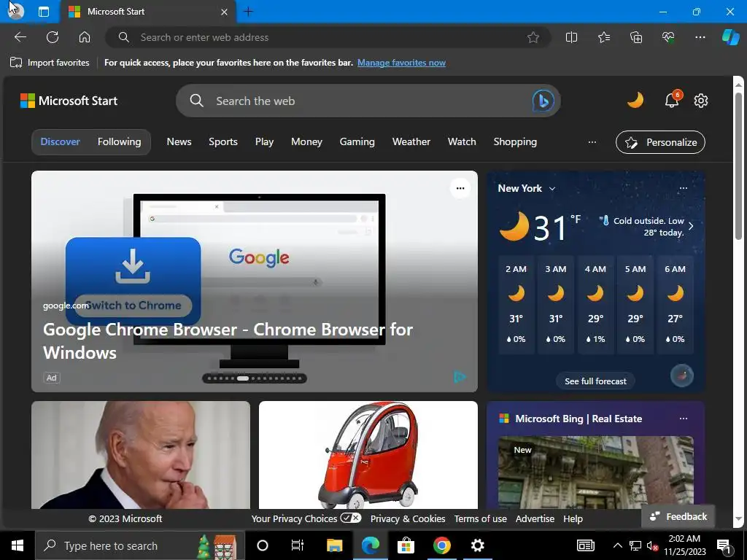Image resolution: width=747 pixels, height=560 pixels.
Task: Open the Edge profile avatar
Action: point(15,12)
